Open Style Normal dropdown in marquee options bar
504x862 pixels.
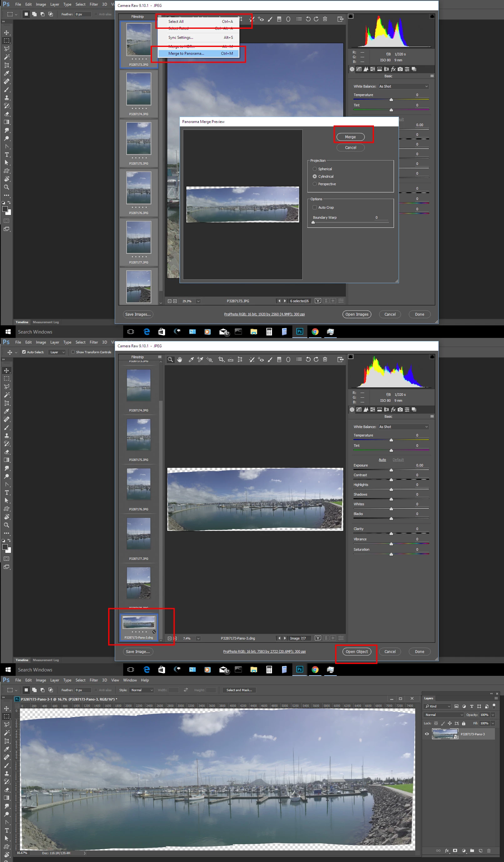142,690
